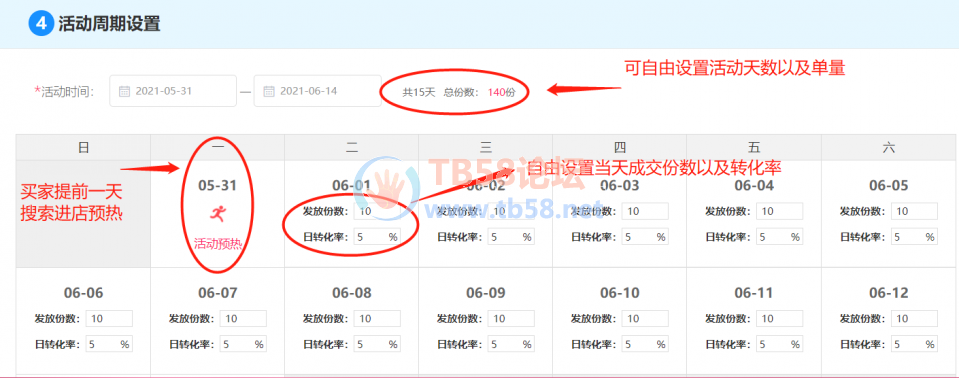This screenshot has height=378, width=959.
Task: Click the 06-11 date label
Action: point(754,293)
